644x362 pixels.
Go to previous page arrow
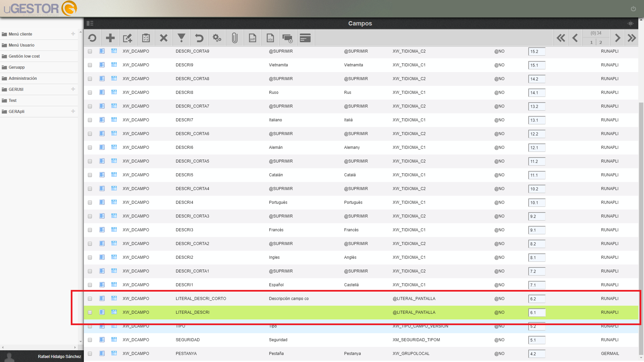pyautogui.click(x=575, y=38)
